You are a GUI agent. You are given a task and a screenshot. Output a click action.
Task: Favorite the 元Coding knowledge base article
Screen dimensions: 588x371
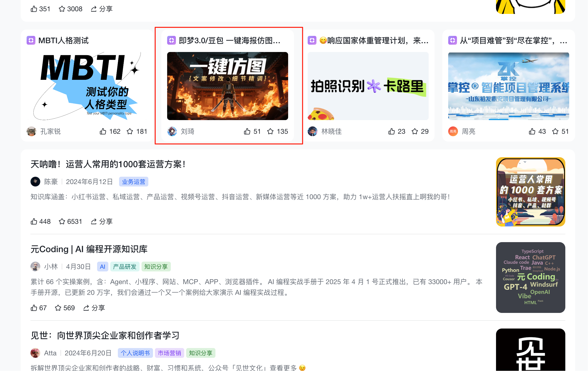58,308
